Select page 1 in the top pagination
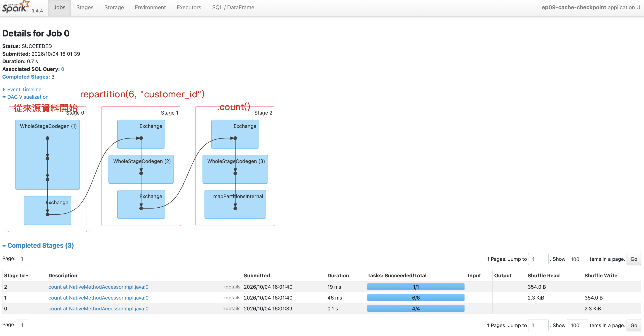Screen dimensions: 644x336 point(22,259)
